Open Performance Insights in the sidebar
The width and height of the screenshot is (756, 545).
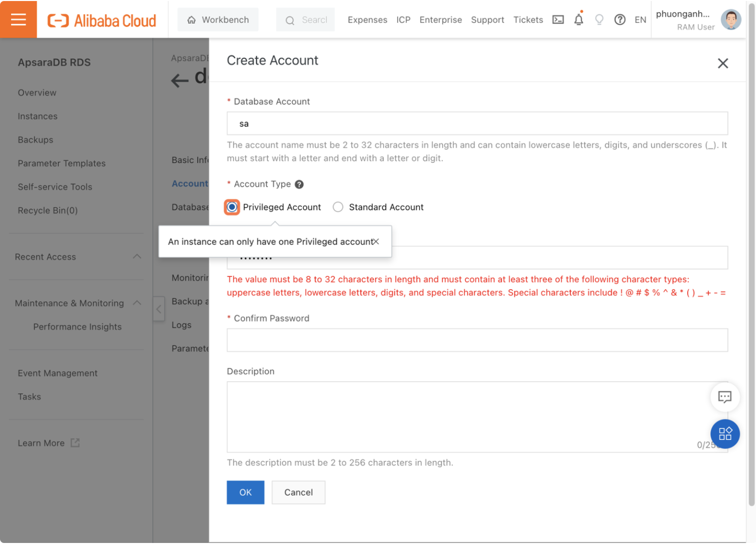[77, 327]
